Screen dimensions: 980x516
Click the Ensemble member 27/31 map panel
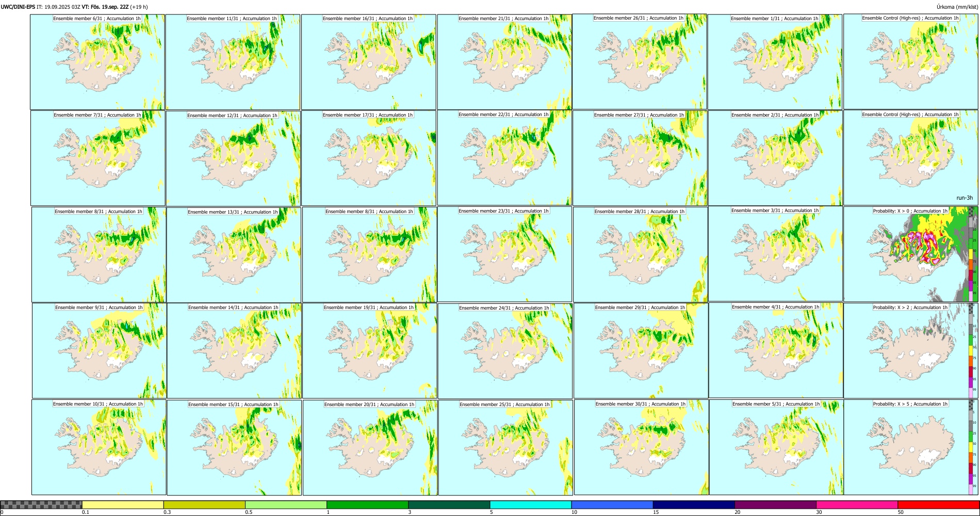[640, 158]
